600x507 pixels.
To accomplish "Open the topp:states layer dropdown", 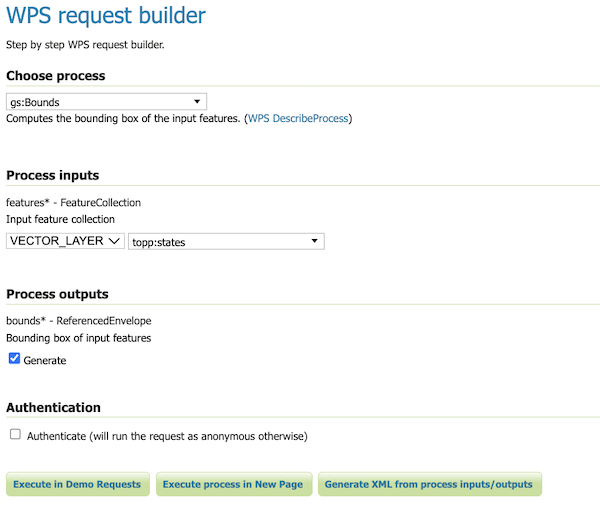I will (226, 241).
